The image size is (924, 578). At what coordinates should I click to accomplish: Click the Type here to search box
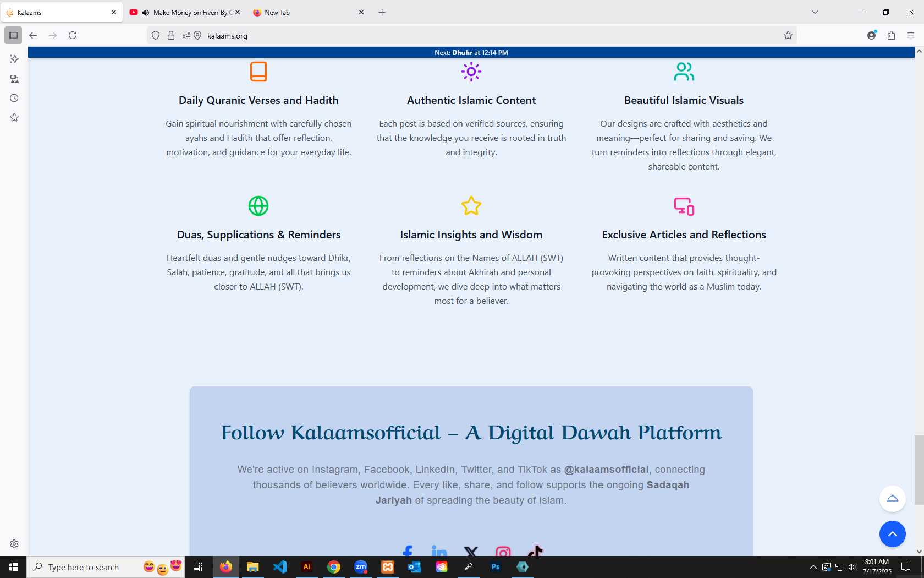pyautogui.click(x=106, y=567)
